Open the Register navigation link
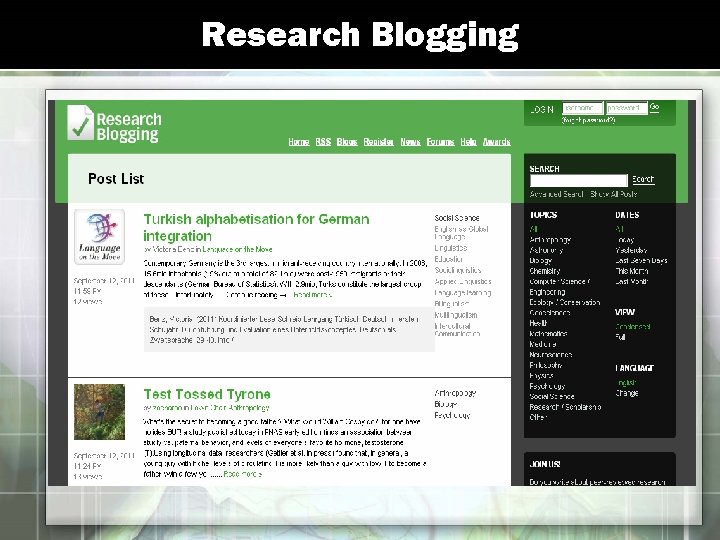Screen dimensions: 720x540 click(x=379, y=142)
